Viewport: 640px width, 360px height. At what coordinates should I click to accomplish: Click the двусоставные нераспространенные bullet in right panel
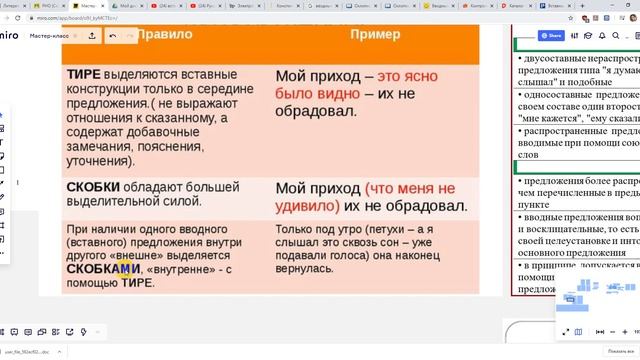[x=578, y=70]
